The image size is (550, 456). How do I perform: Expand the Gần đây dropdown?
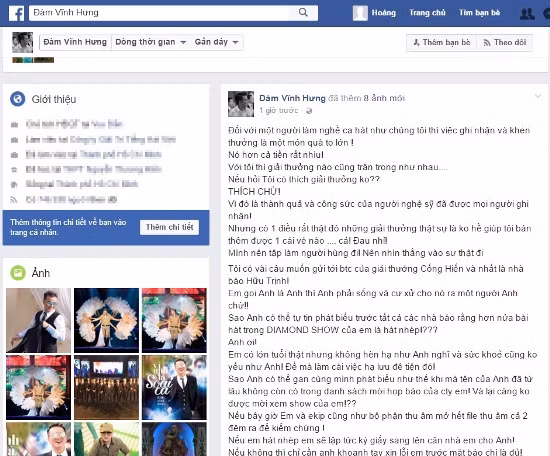[216, 42]
